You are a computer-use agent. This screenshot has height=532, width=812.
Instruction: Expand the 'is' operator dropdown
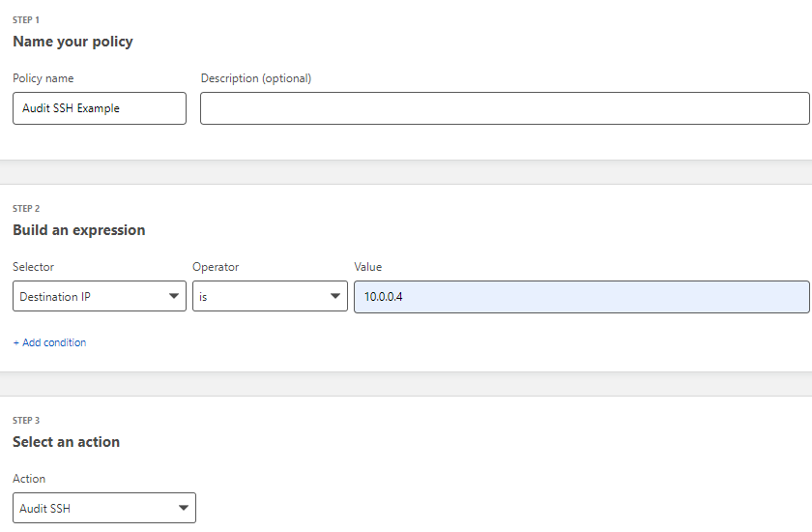pyautogui.click(x=270, y=296)
